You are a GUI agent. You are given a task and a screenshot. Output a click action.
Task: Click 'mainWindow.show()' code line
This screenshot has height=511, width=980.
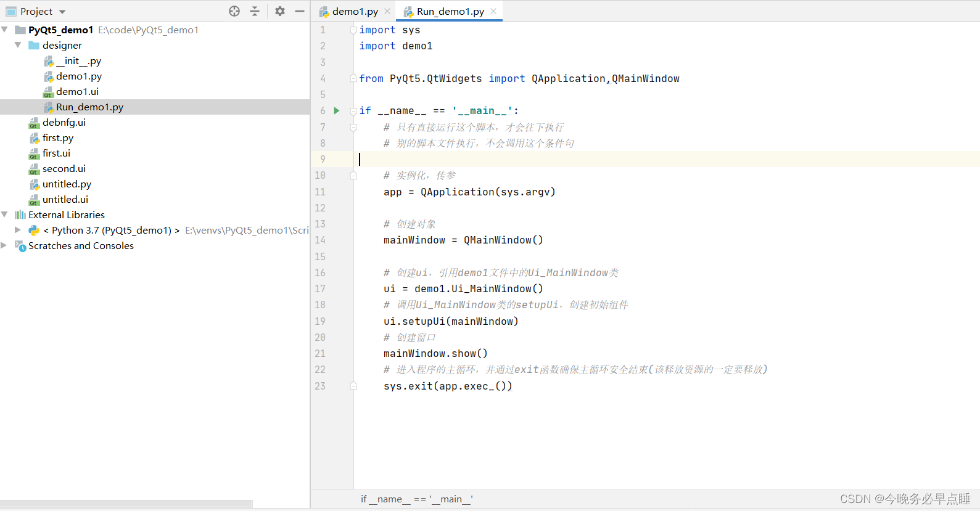[435, 353]
